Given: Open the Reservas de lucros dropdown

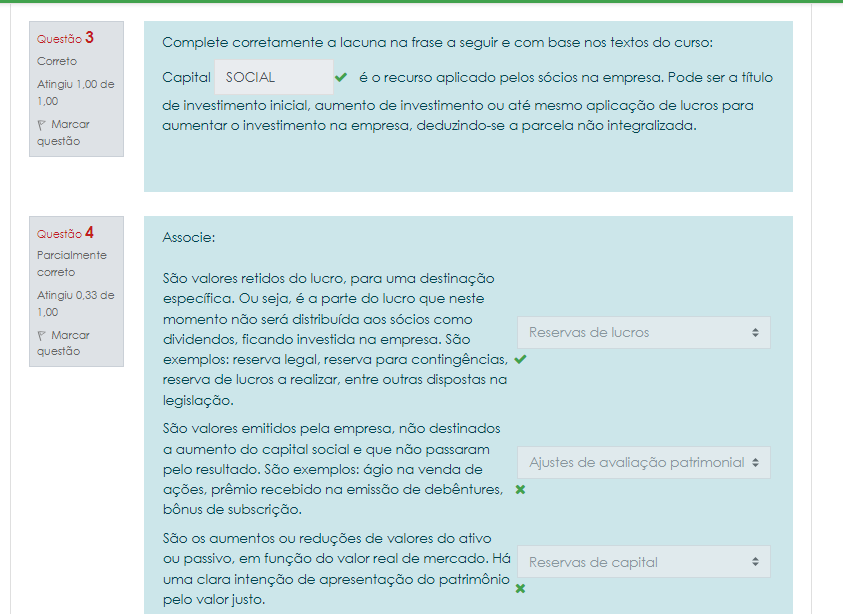Looking at the screenshot, I should coord(643,333).
